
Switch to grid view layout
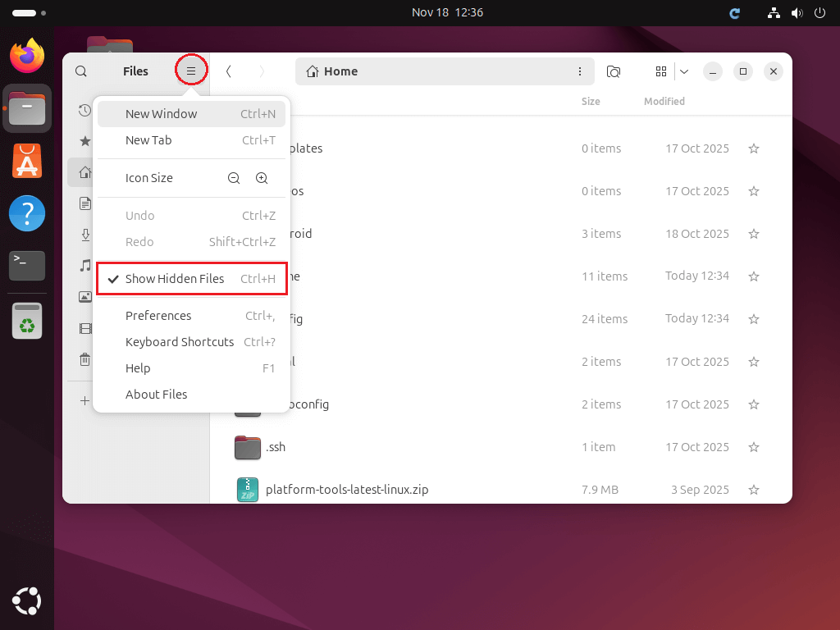coord(661,71)
